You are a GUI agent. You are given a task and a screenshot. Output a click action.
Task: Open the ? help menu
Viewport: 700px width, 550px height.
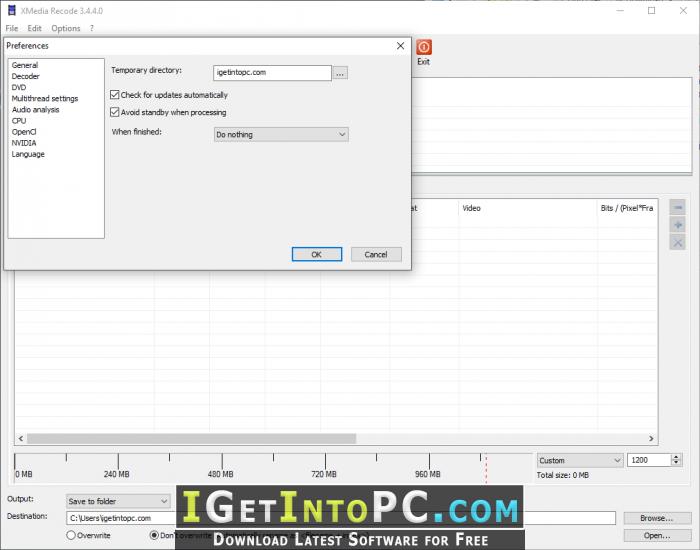(92, 28)
